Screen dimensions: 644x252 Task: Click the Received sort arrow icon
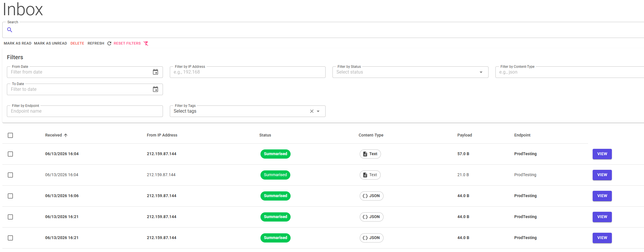tap(66, 135)
